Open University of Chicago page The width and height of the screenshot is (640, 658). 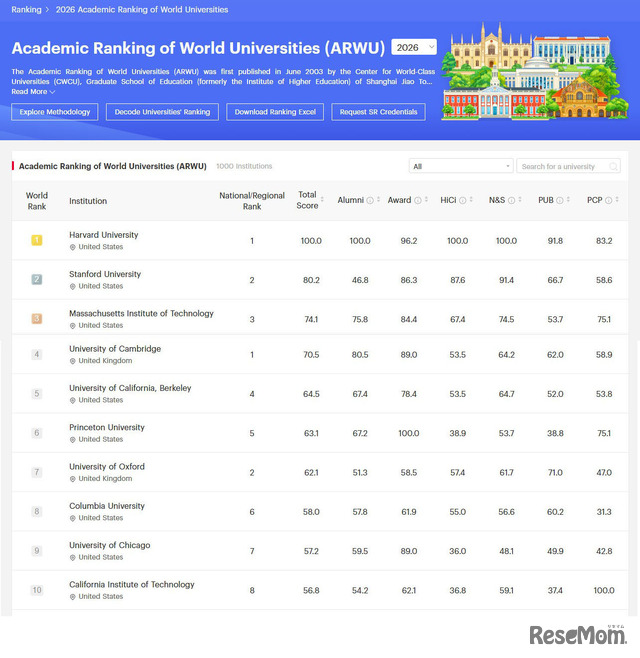coord(110,545)
